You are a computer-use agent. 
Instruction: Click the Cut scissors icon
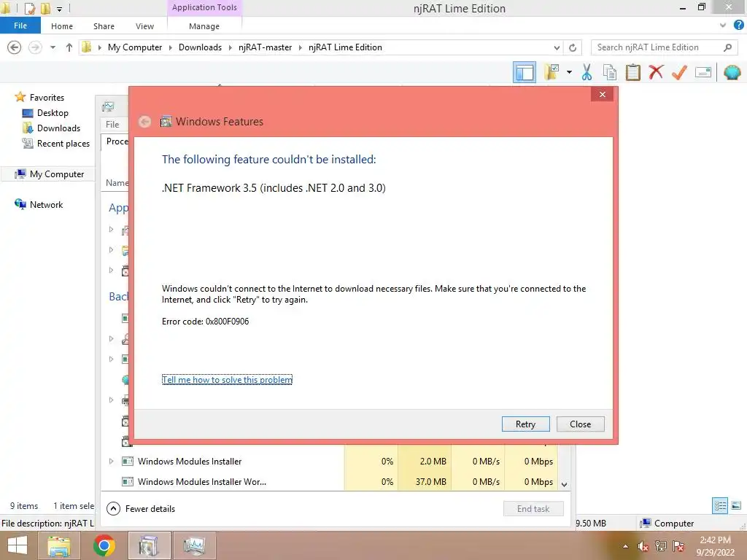tap(587, 73)
